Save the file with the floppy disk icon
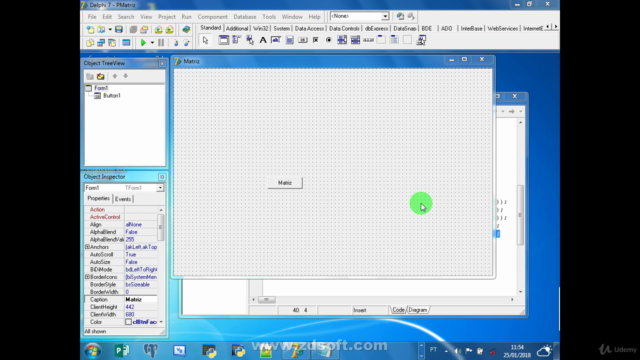640x360 pixels. point(119,29)
